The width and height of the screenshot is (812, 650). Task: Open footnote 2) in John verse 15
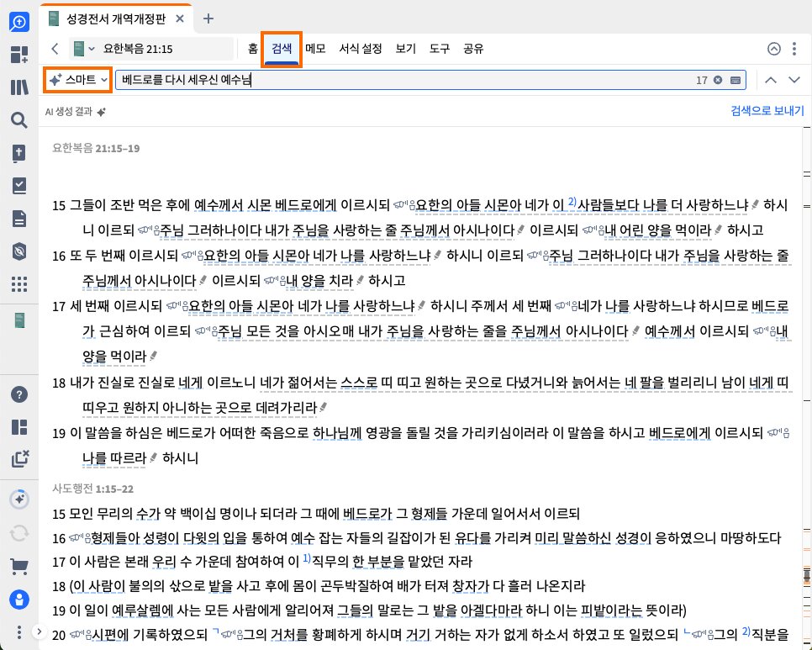[x=572, y=202]
